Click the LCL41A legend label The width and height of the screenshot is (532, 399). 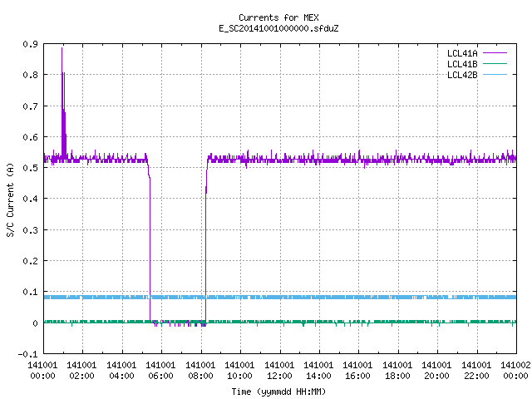coord(462,53)
